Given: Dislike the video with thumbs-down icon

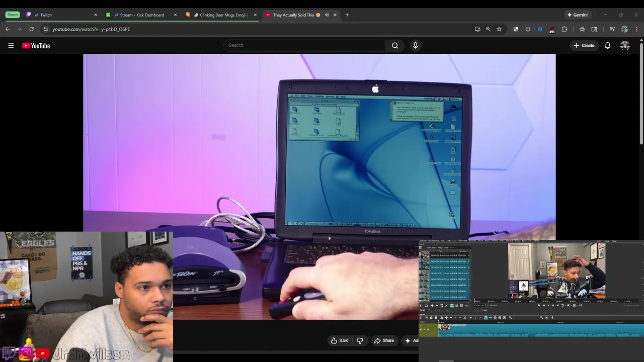Looking at the screenshot, I should click(x=360, y=340).
